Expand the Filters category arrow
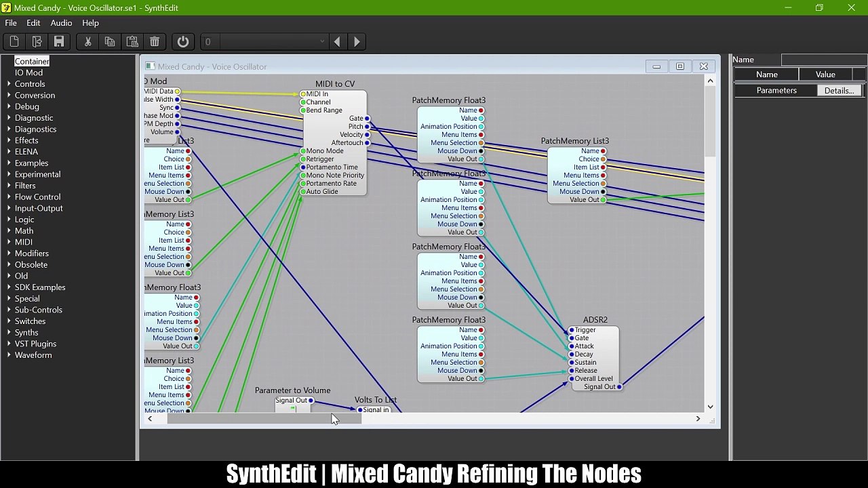 [x=8, y=186]
